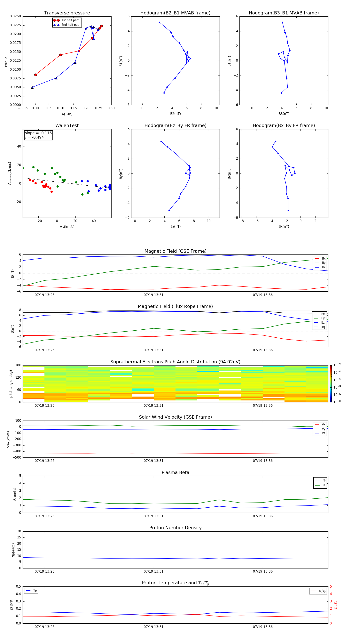
Task: Click 'Hodogram(Bx_By FR frame)' title
Action: click(x=284, y=125)
